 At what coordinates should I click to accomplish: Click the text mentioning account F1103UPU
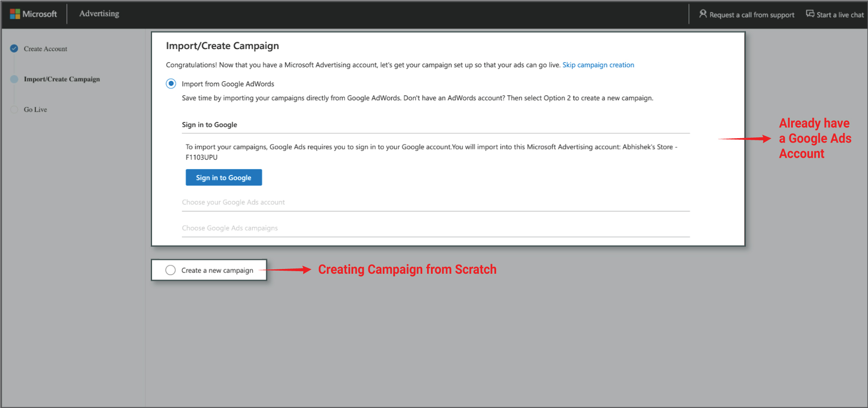point(431,152)
